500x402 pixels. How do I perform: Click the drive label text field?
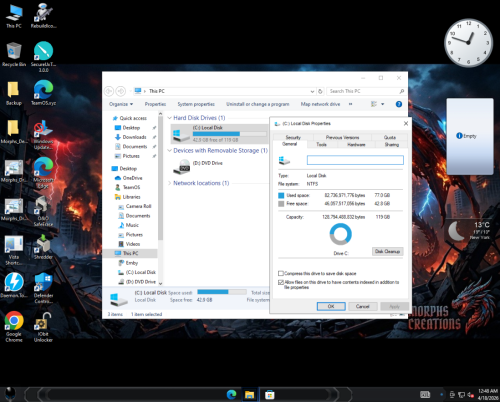click(355, 160)
